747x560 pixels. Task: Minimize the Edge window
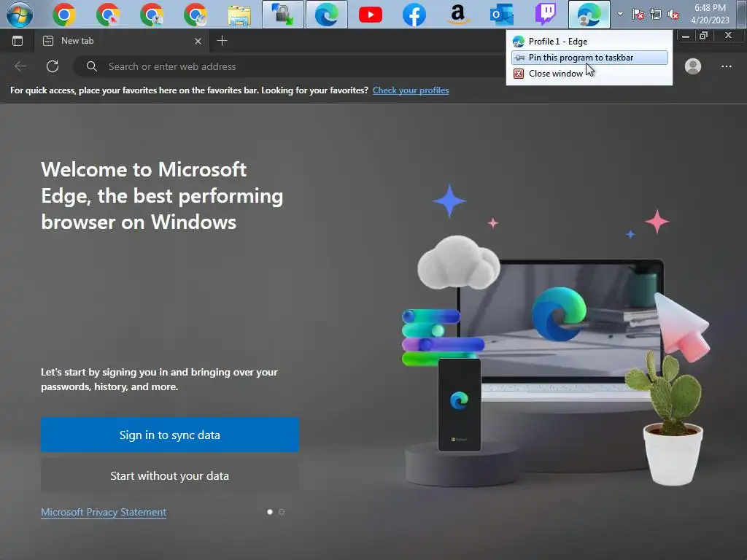(x=686, y=36)
